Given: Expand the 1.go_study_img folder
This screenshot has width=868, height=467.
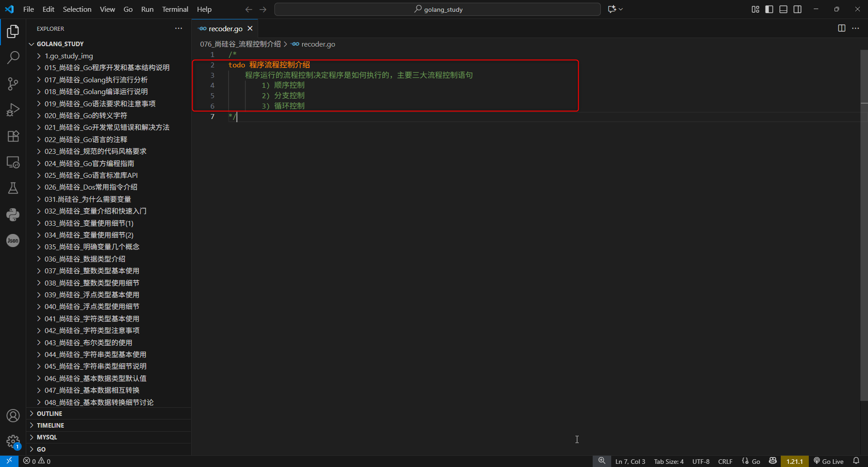Looking at the screenshot, I should tap(108, 56).
